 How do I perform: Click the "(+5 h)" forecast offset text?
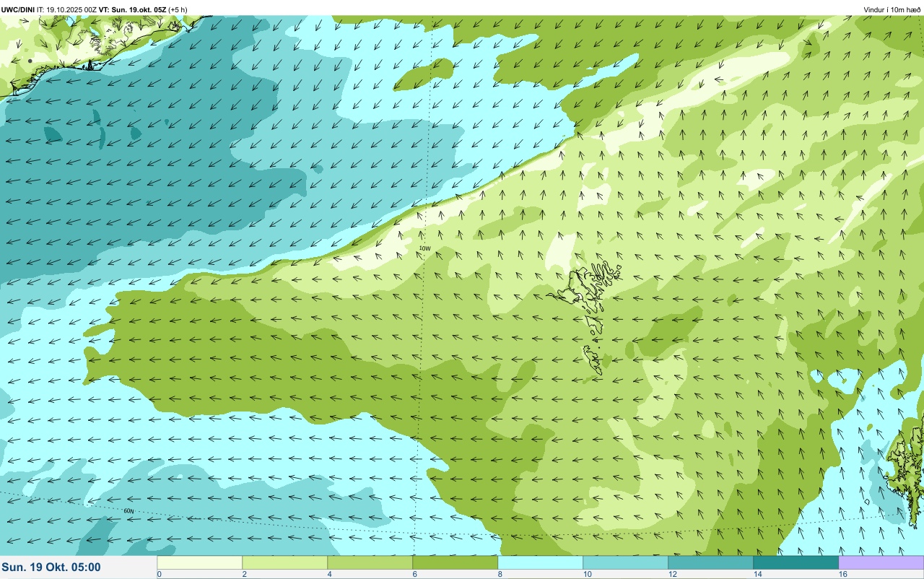tap(178, 9)
